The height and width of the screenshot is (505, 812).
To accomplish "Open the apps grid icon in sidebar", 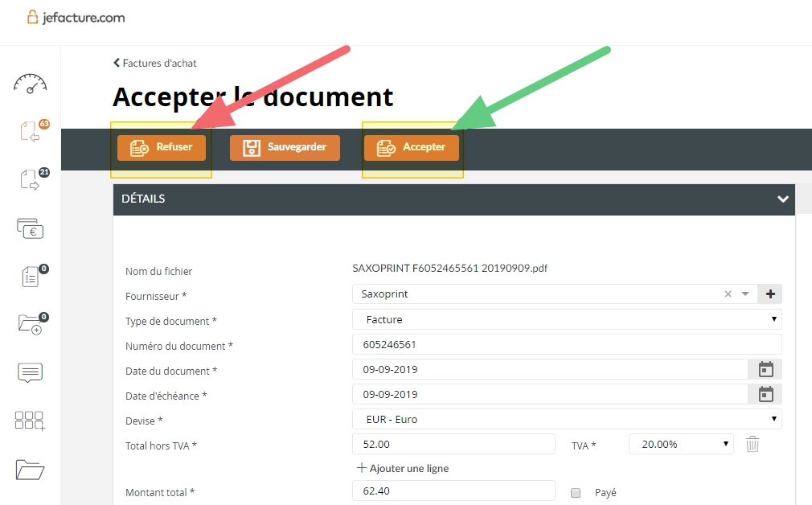I will click(30, 421).
